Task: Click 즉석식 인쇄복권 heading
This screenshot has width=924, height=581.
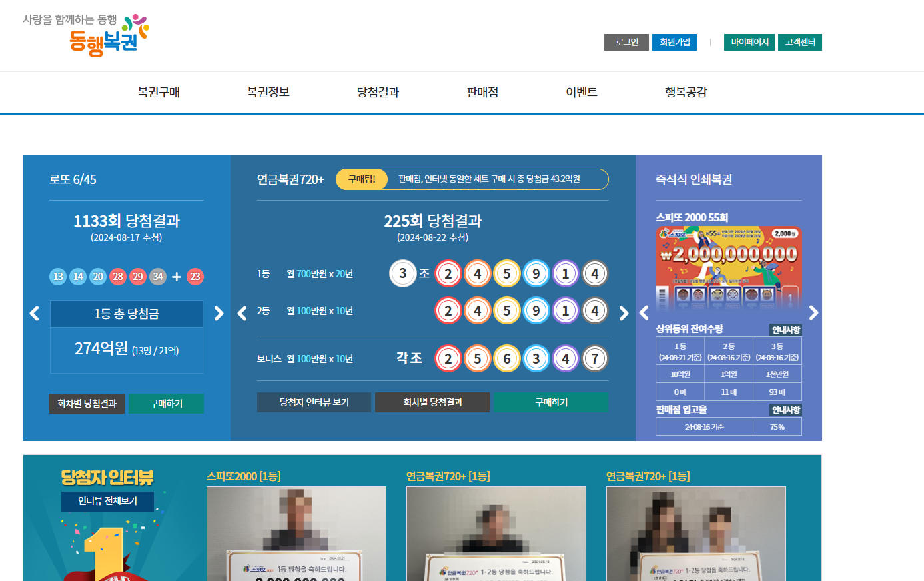Action: tap(693, 179)
